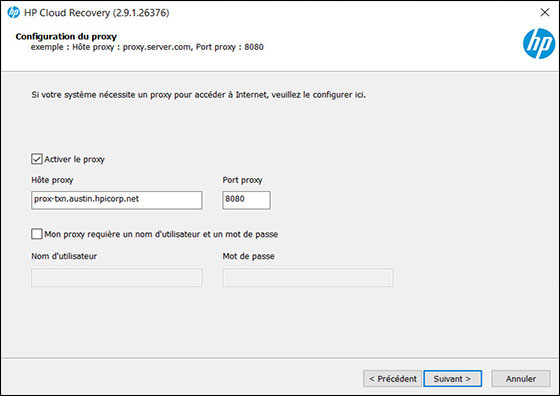560x396 pixels.
Task: Click the large blue HP logo
Action: pyautogui.click(x=539, y=44)
